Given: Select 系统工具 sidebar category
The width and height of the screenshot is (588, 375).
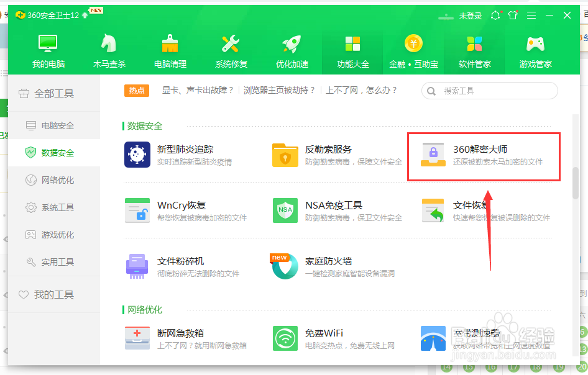Looking at the screenshot, I should (54, 207).
